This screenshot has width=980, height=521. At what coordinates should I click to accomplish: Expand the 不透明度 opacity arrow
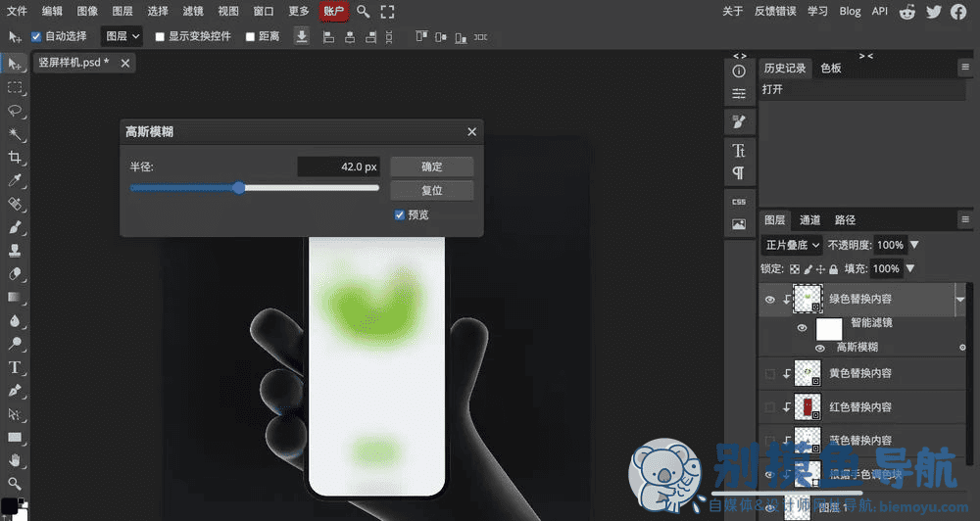pos(914,245)
